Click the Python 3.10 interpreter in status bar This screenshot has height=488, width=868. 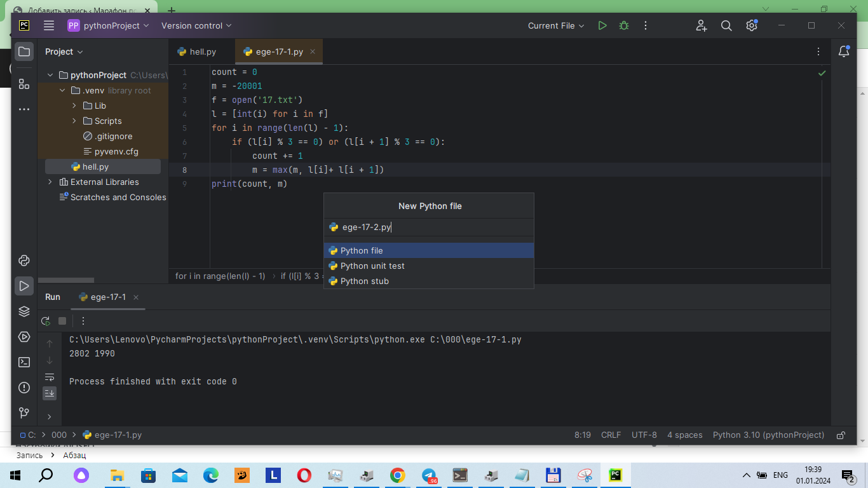tap(768, 435)
